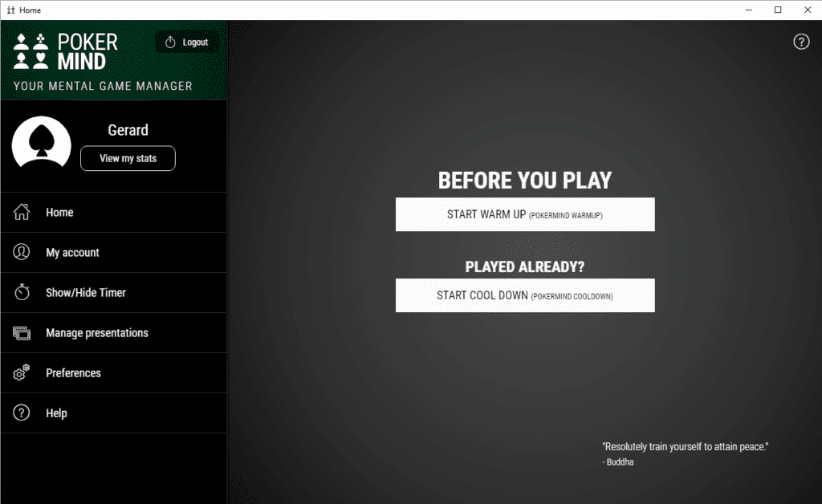Viewport: 822px width, 504px height.
Task: Click the stopwatch icon for Show/Hide Timer
Action: coord(22,292)
